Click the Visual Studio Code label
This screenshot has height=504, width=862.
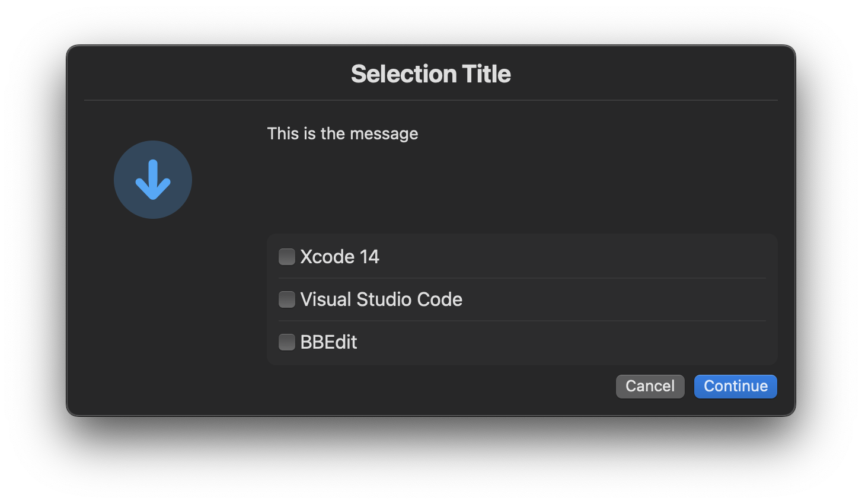(381, 299)
